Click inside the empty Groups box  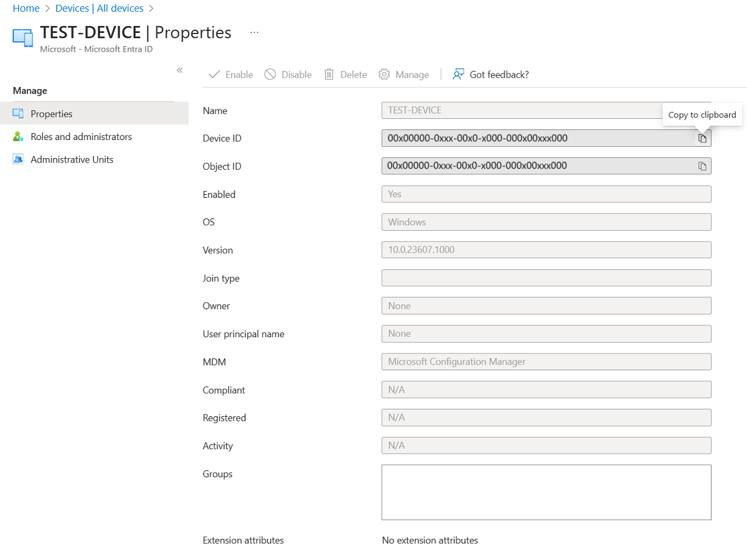[x=546, y=492]
